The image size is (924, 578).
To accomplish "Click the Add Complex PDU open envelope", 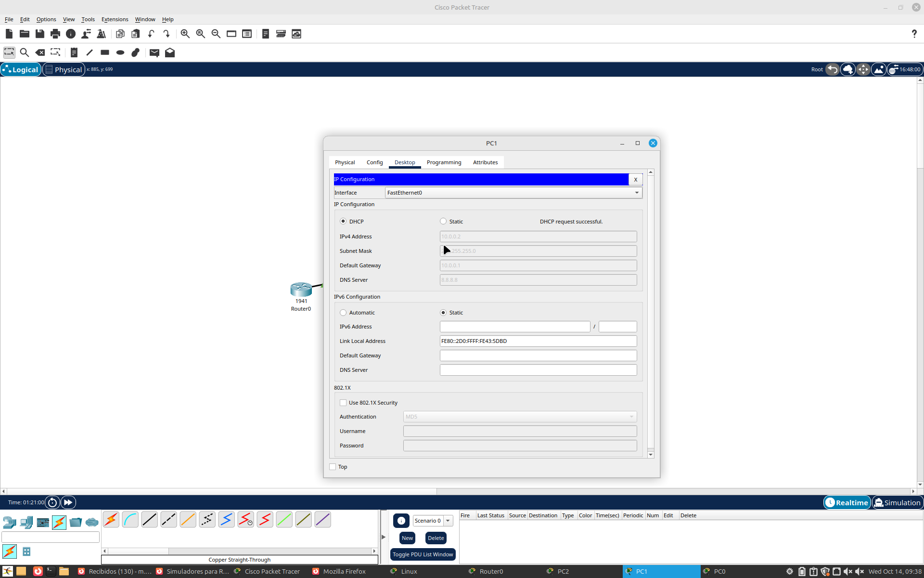I will (170, 53).
